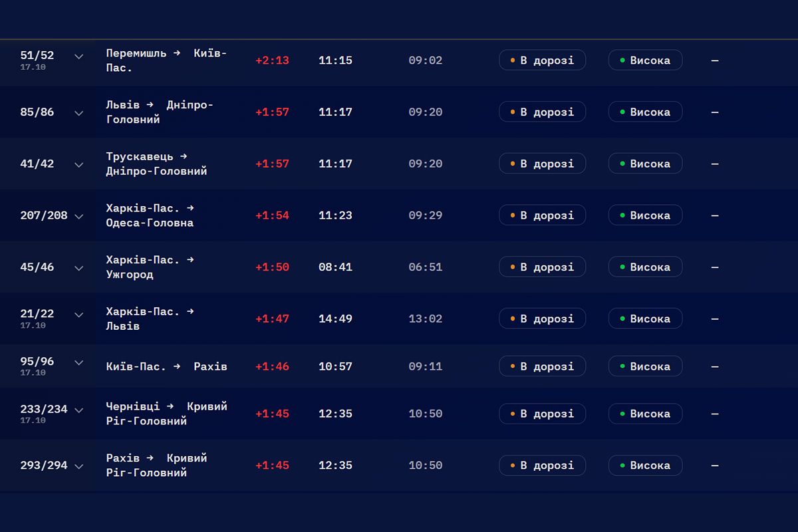This screenshot has width=798, height=532.
Task: Click route "Київ-Пас. → Рахів"
Action: pos(166,366)
